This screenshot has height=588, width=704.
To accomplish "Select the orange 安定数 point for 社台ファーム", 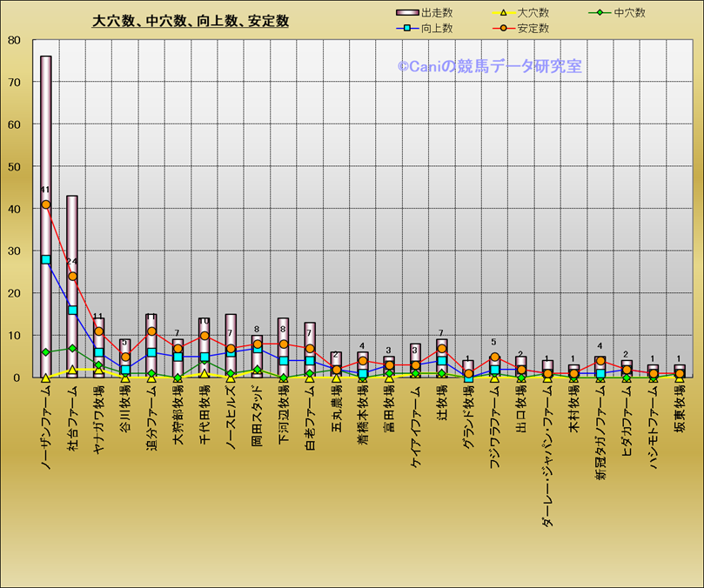I will coord(72,277).
